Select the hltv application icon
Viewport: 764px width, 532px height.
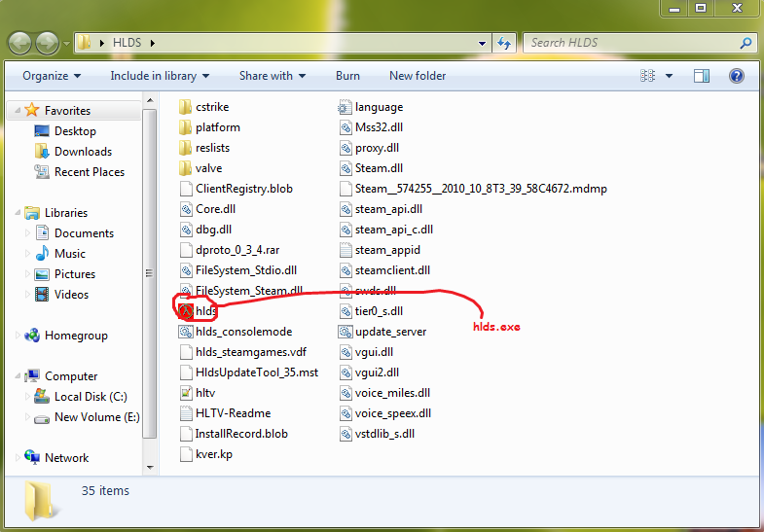186,393
